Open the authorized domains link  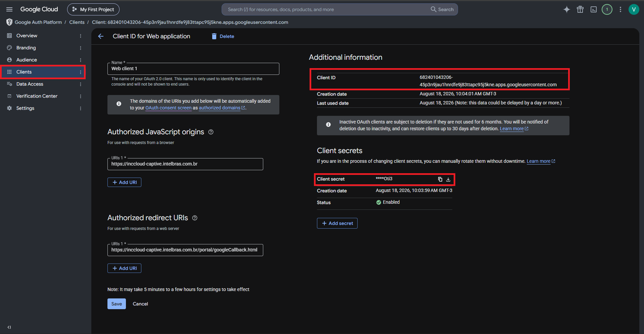tap(222, 108)
